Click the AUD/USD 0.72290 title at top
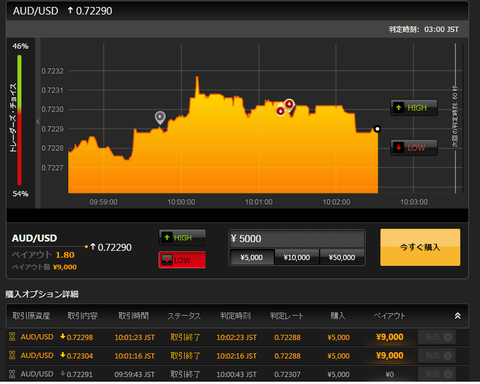The width and height of the screenshot is (480, 384). pos(62,11)
